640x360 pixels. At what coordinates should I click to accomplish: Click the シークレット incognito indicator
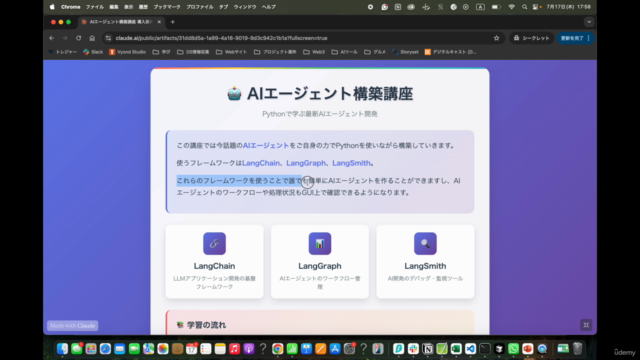tap(531, 38)
